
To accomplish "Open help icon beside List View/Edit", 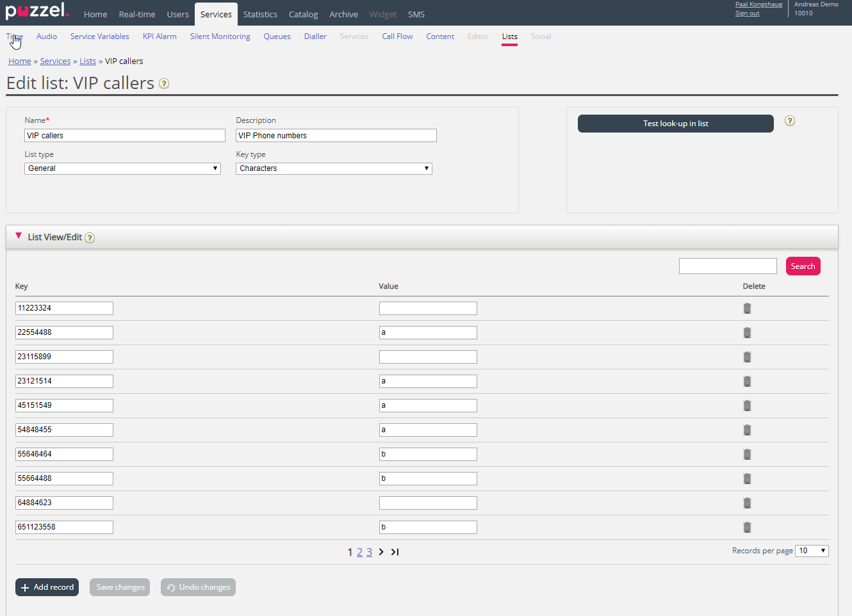I will pyautogui.click(x=90, y=238).
